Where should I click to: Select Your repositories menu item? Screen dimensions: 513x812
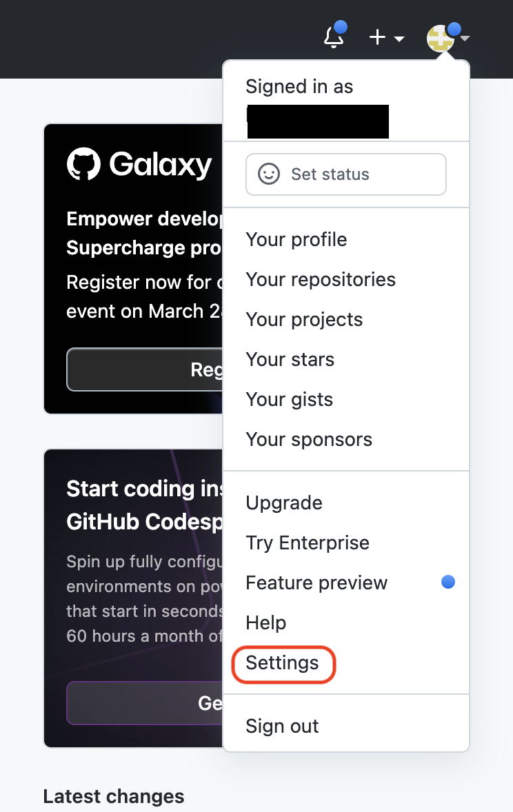(321, 279)
